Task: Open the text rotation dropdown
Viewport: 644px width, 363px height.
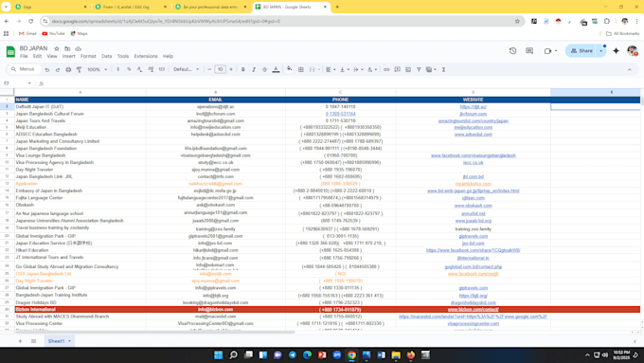Action: (x=372, y=69)
